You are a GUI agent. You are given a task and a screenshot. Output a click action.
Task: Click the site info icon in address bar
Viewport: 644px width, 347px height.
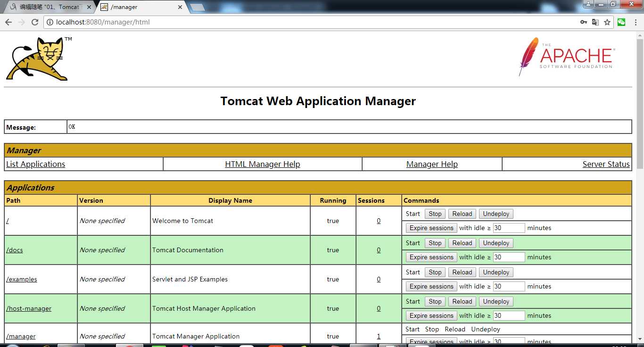[x=50, y=22]
